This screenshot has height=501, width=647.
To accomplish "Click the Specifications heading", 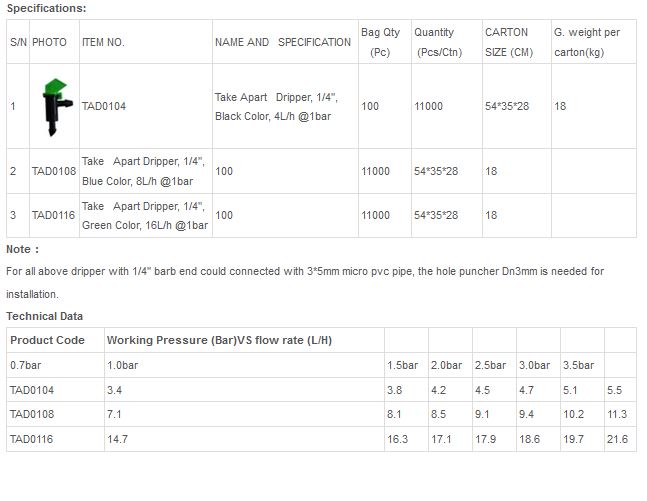I will click(46, 8).
